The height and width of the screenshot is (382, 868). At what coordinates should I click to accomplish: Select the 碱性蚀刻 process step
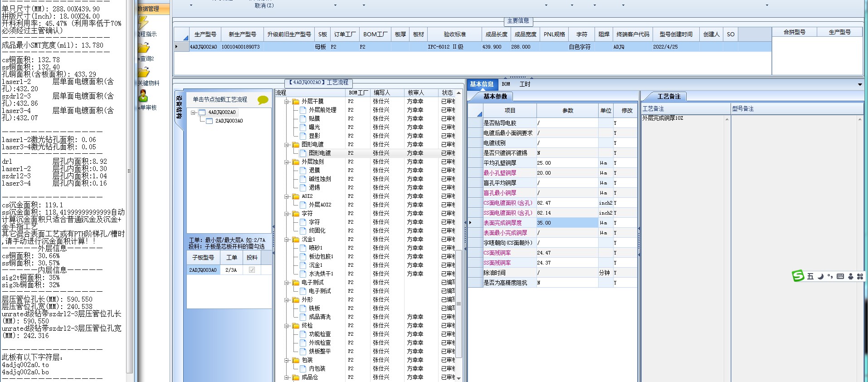320,179
